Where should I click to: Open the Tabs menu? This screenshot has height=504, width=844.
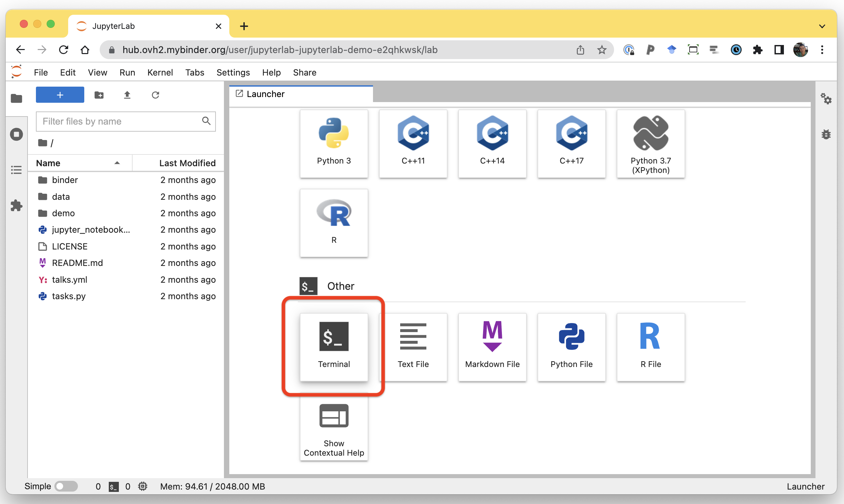click(194, 72)
